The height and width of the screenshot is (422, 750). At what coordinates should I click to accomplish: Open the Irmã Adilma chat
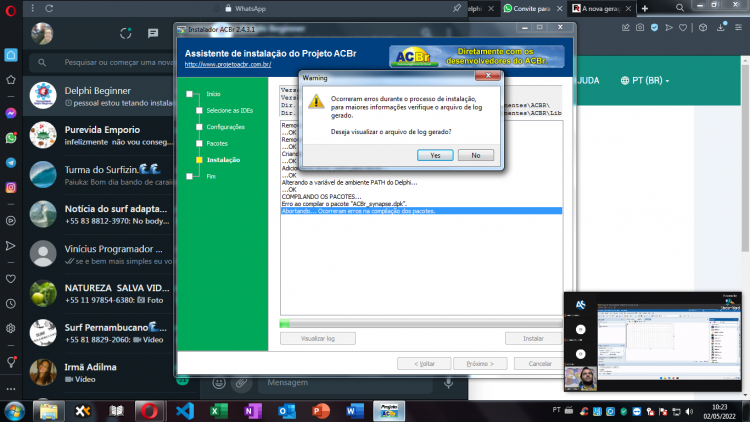click(x=99, y=373)
